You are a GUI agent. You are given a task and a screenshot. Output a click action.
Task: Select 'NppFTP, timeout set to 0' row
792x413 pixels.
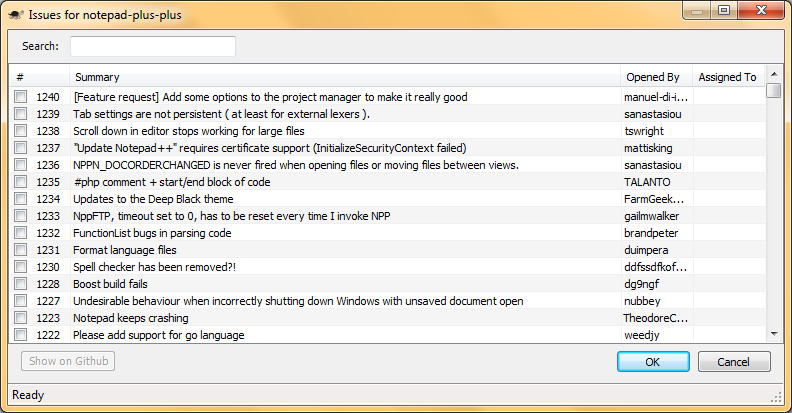[x=232, y=216]
